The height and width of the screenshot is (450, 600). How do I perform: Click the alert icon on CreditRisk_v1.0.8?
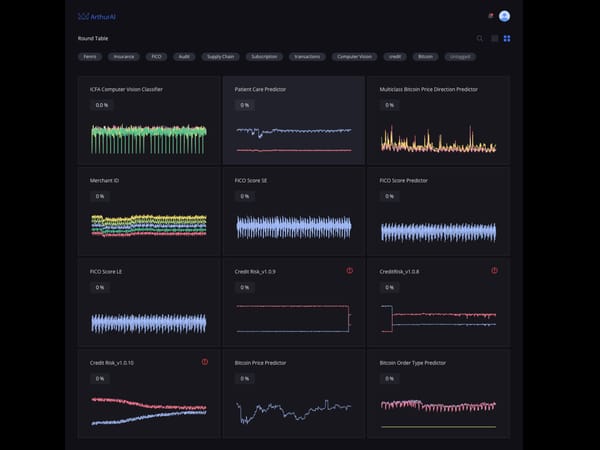pyautogui.click(x=494, y=271)
